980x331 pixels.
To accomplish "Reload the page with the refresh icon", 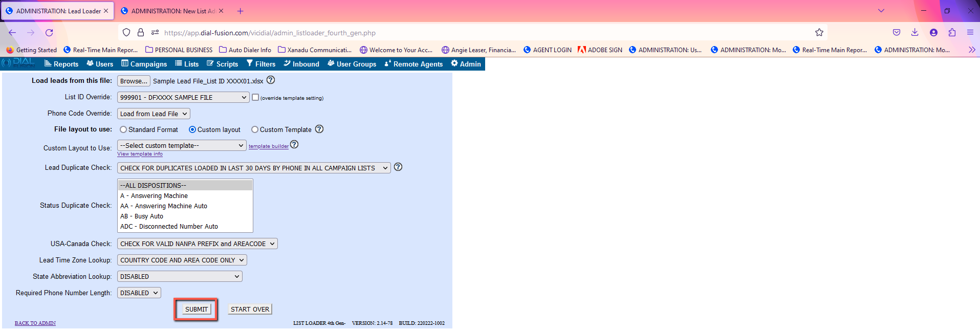I will click(x=49, y=32).
